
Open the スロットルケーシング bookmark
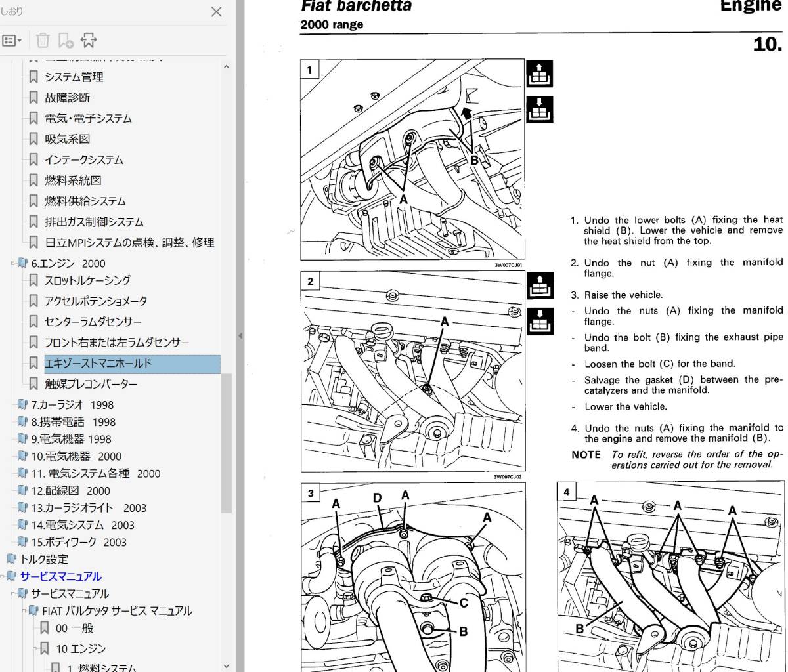pyautogui.click(x=88, y=281)
